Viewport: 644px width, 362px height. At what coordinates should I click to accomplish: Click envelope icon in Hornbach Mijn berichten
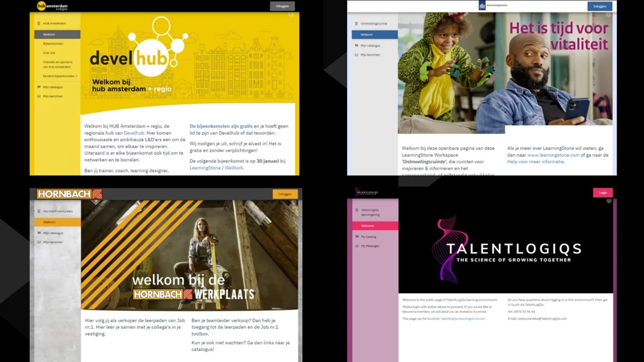click(x=39, y=242)
